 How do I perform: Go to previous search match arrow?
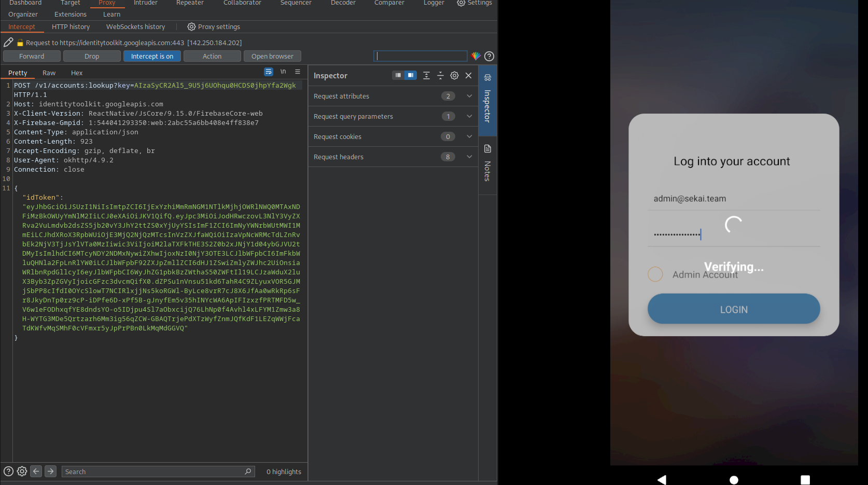point(36,472)
